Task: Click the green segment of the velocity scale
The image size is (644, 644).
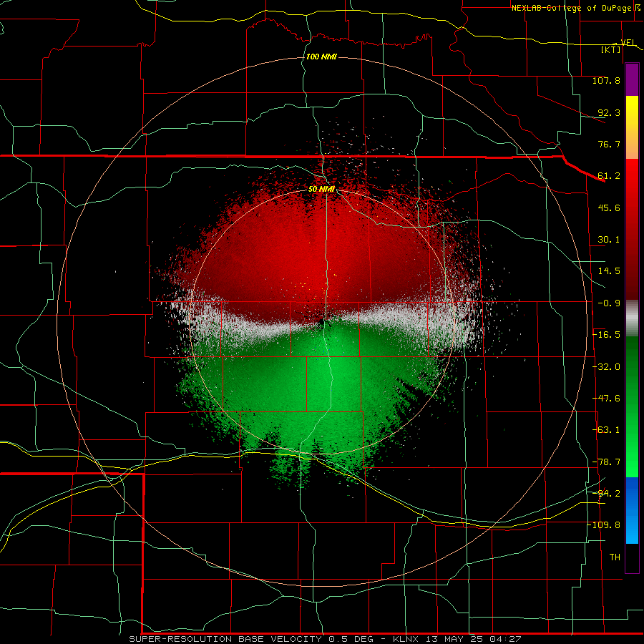Action: [x=632, y=406]
